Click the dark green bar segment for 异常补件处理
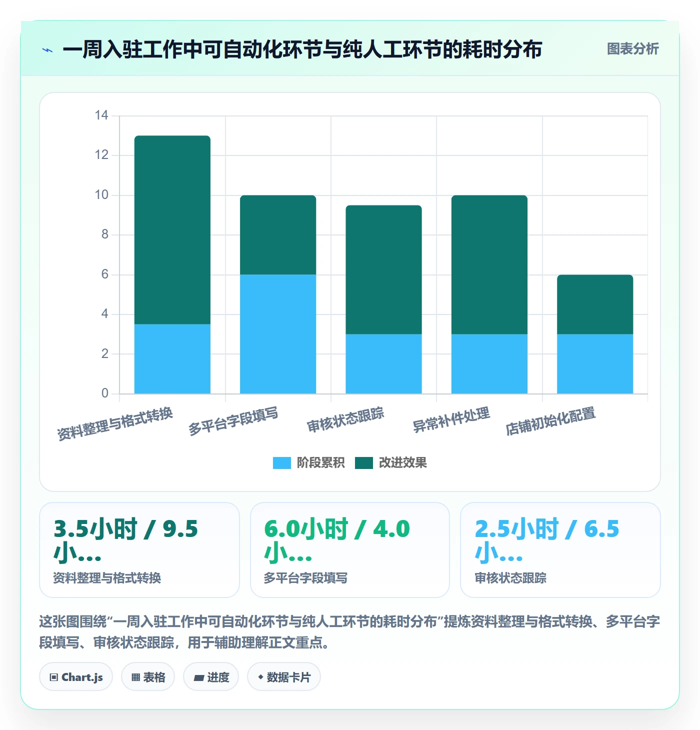The image size is (700, 730). (x=489, y=264)
